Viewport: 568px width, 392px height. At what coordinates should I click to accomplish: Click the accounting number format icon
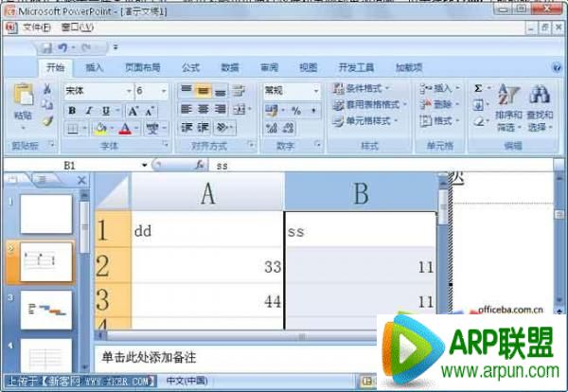coord(272,110)
